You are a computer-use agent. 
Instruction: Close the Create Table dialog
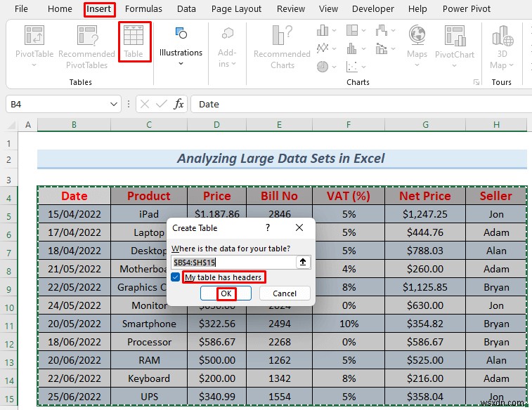[299, 227]
